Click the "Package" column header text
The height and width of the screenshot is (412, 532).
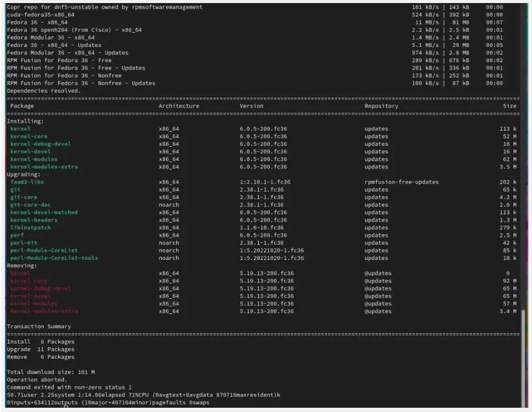23,106
